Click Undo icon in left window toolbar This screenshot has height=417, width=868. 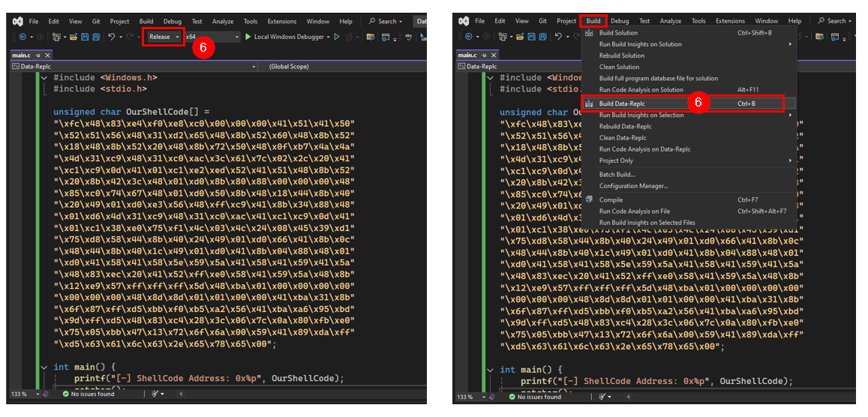(111, 37)
